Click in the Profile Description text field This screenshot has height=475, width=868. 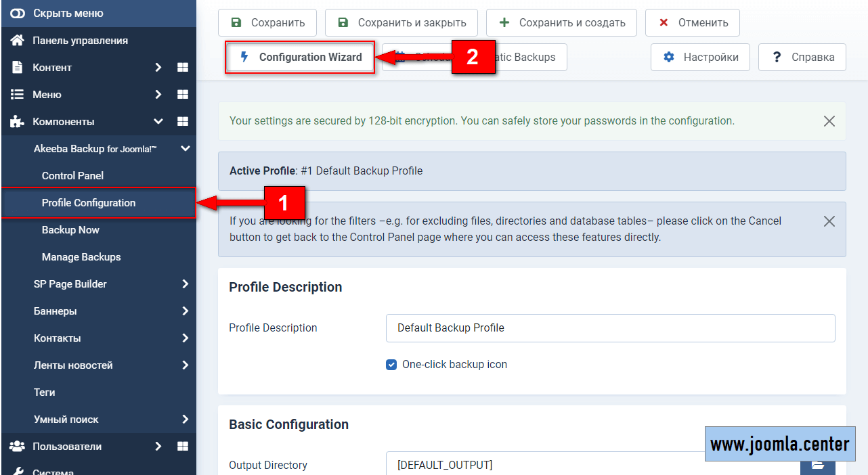(609, 328)
